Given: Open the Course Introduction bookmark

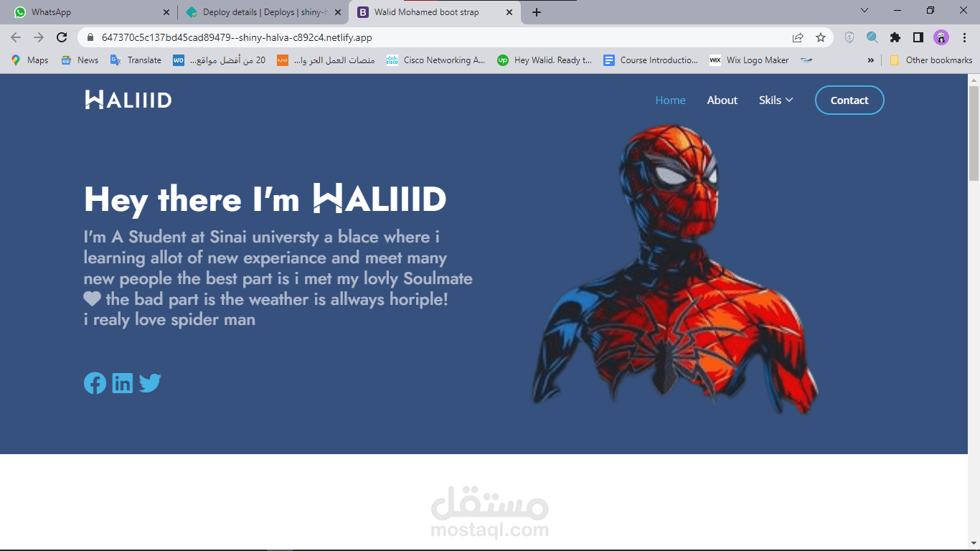Looking at the screenshot, I should tap(651, 60).
